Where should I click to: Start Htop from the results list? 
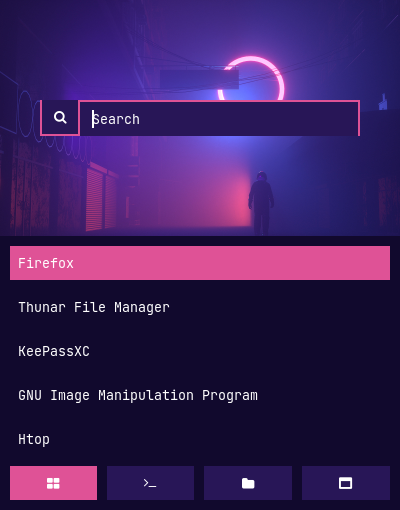click(x=200, y=439)
